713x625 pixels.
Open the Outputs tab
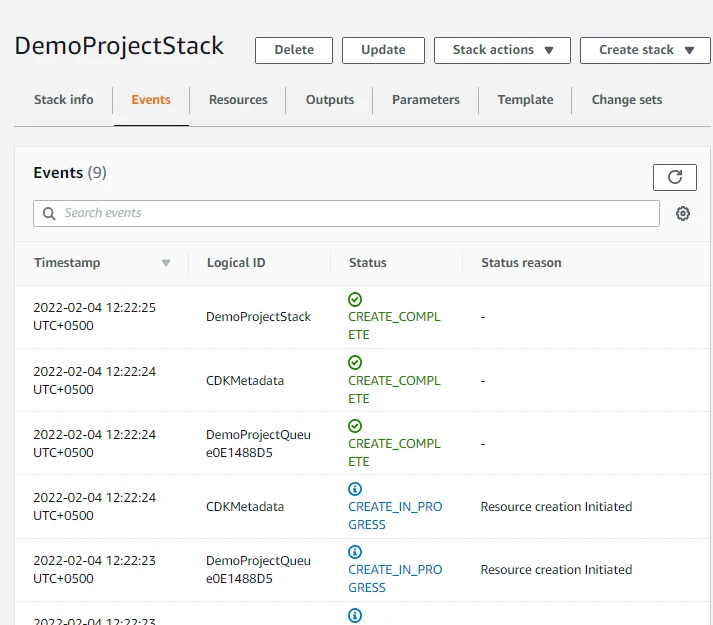tap(330, 100)
